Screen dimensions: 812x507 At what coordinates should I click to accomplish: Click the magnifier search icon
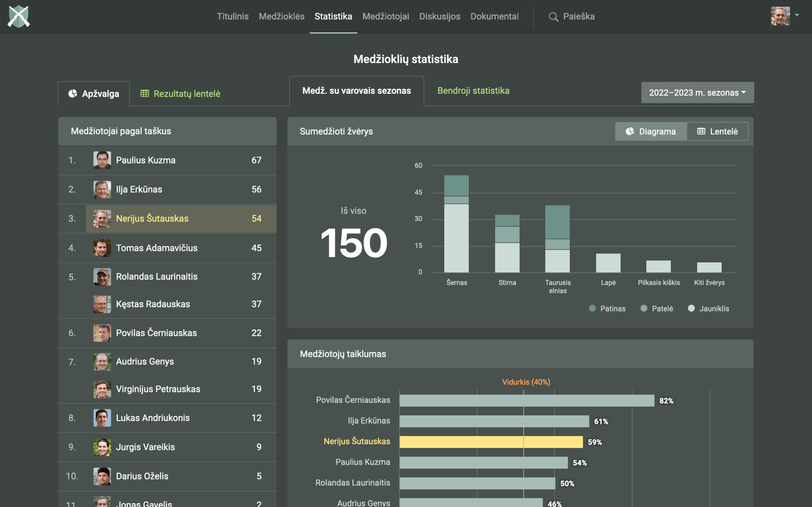click(553, 17)
